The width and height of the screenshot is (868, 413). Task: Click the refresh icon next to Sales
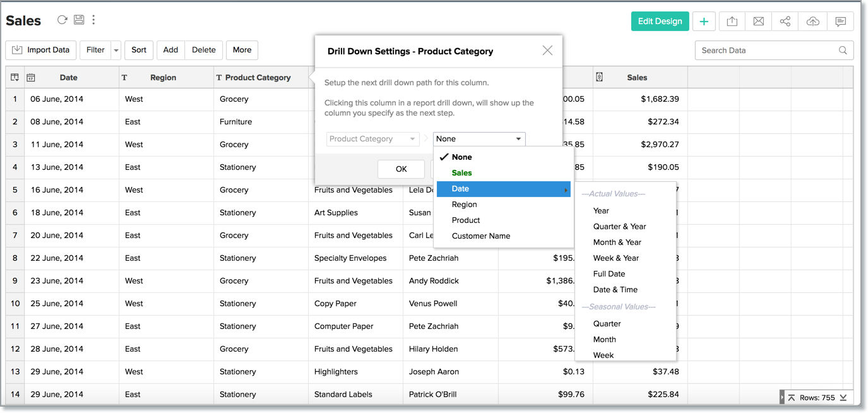(x=62, y=20)
